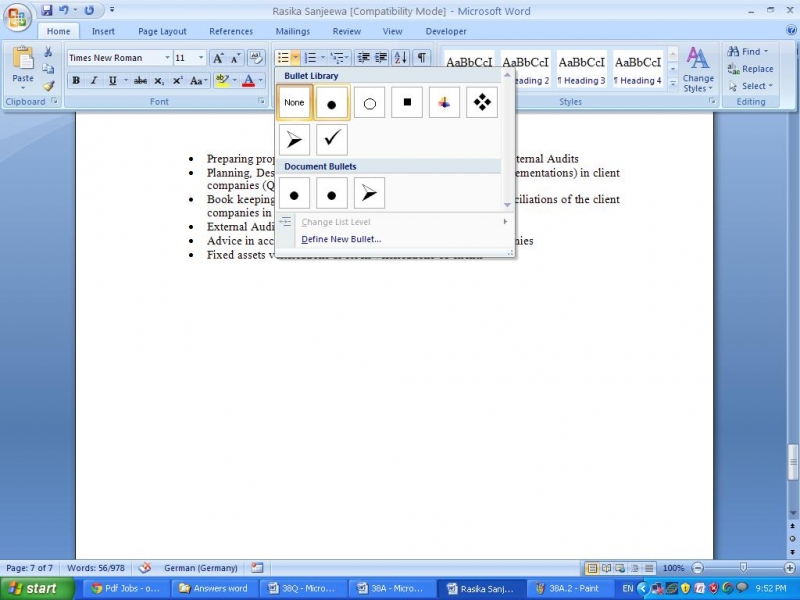This screenshot has height=600, width=800.
Task: Toggle Italic formatting
Action: [94, 81]
